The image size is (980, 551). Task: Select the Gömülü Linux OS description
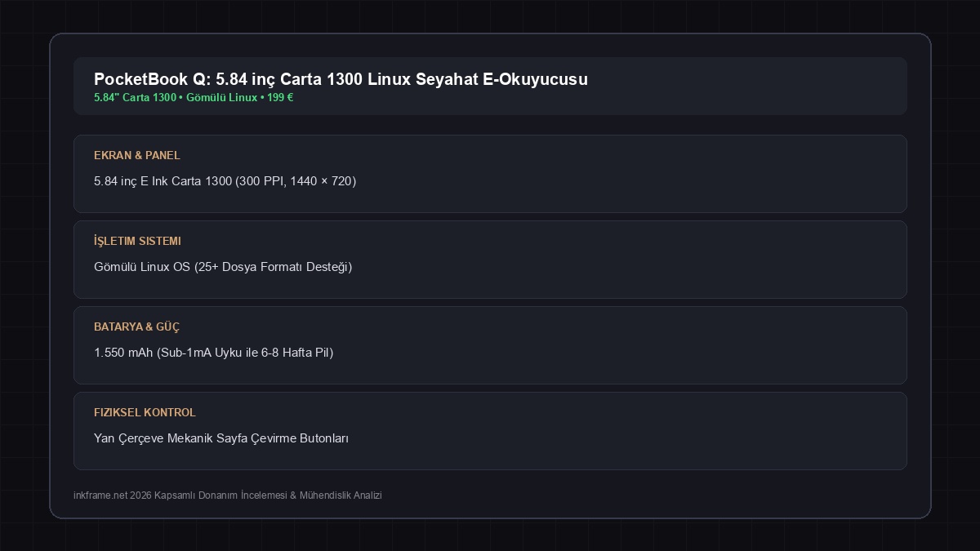(223, 267)
